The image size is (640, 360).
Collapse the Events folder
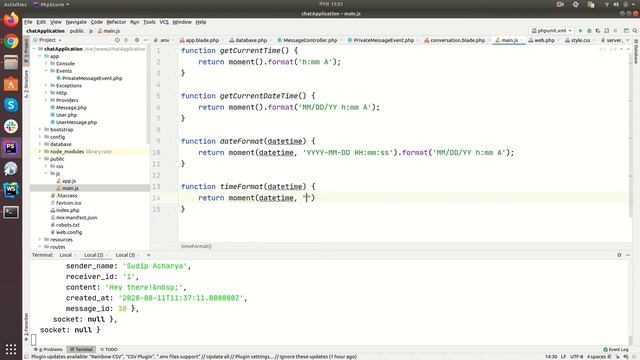coord(46,71)
